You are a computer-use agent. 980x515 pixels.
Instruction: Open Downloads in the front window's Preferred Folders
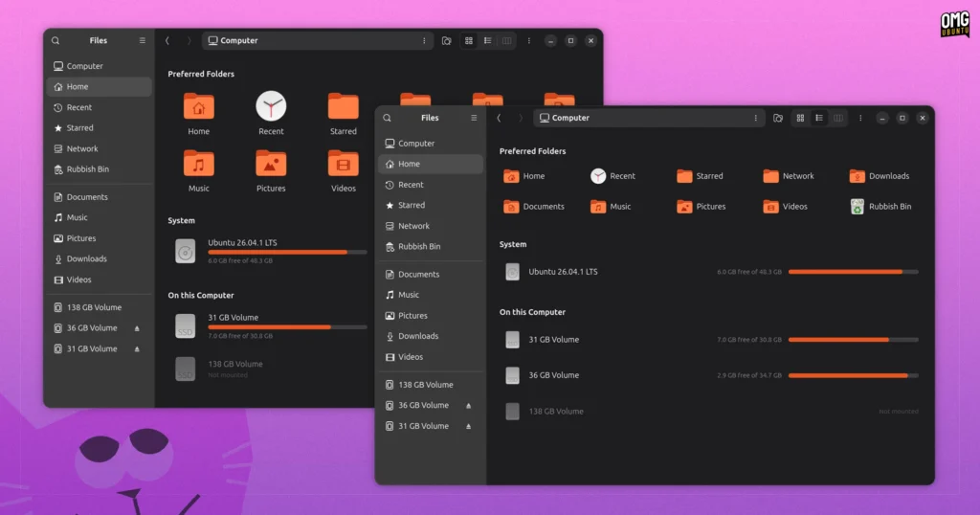879,176
